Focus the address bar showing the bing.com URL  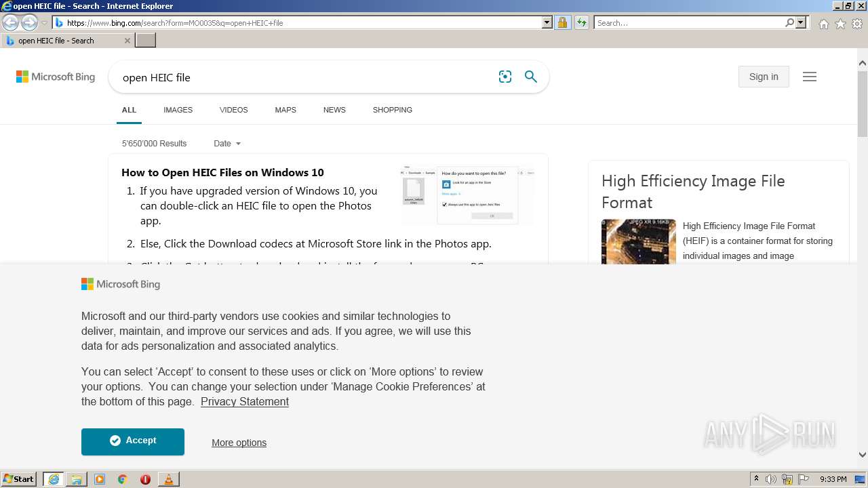[x=297, y=23]
